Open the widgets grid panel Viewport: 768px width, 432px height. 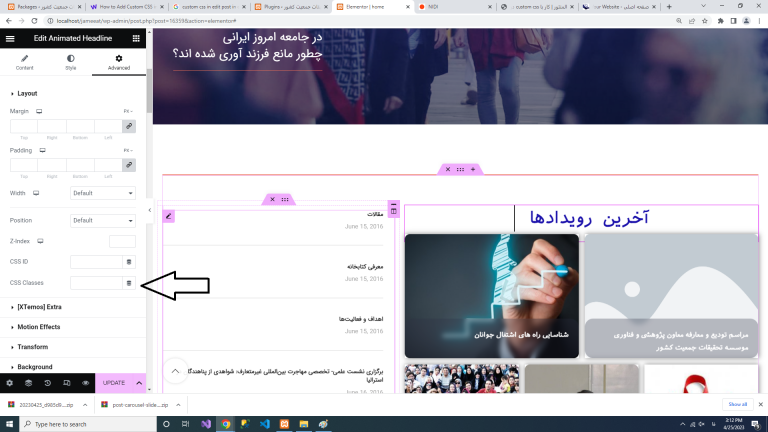pyautogui.click(x=136, y=37)
